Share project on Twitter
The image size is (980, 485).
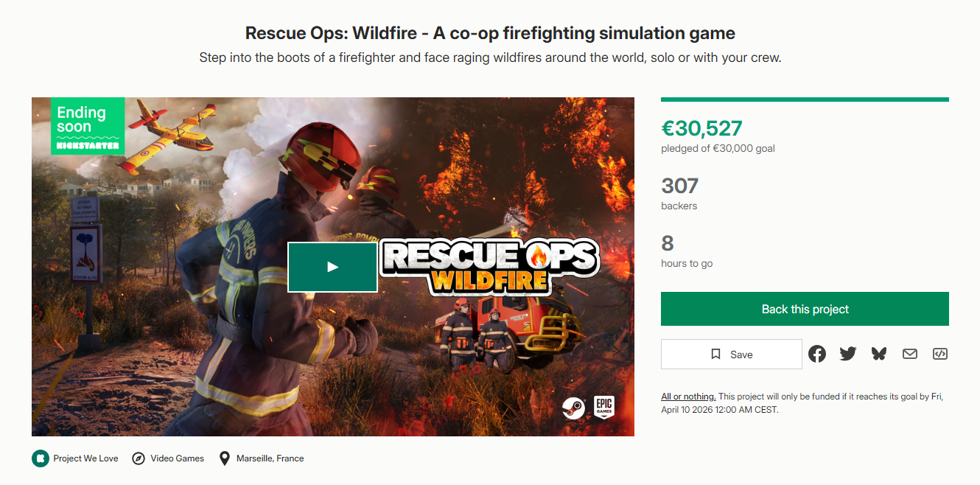click(848, 354)
